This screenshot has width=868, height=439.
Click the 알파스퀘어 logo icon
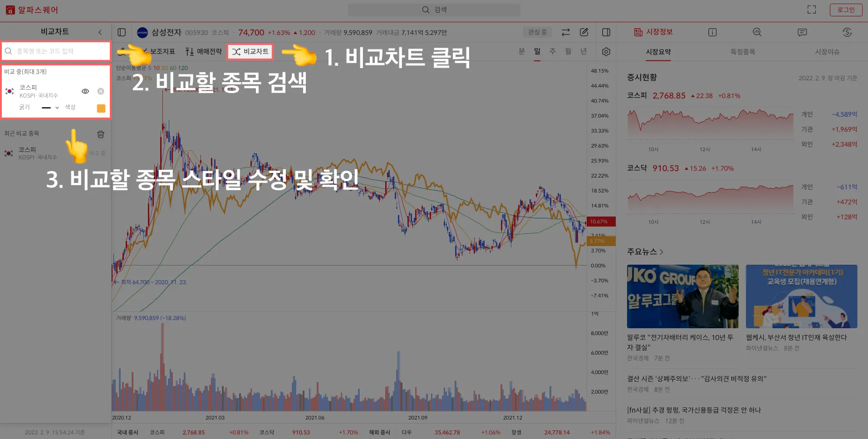click(x=10, y=10)
